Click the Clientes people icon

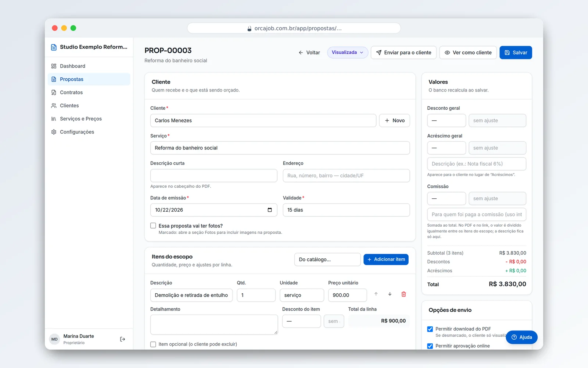(x=54, y=106)
